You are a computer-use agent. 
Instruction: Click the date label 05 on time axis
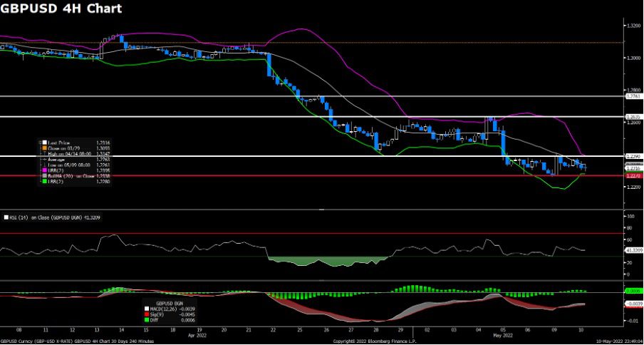[x=504, y=330]
